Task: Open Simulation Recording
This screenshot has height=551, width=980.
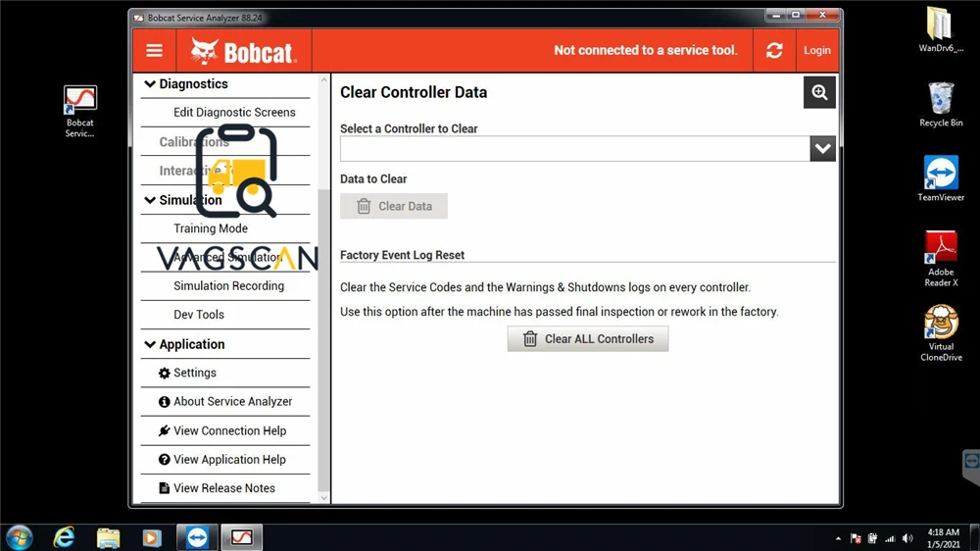Action: pyautogui.click(x=228, y=286)
